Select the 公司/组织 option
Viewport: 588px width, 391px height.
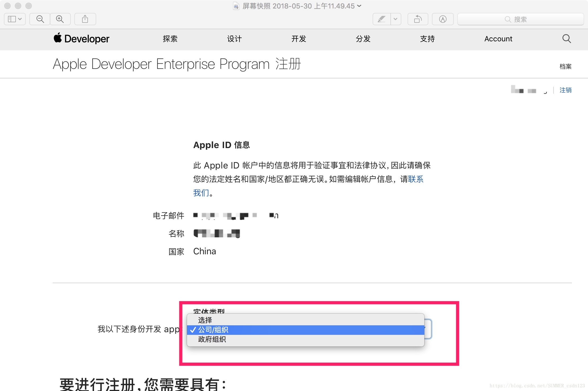(x=306, y=330)
